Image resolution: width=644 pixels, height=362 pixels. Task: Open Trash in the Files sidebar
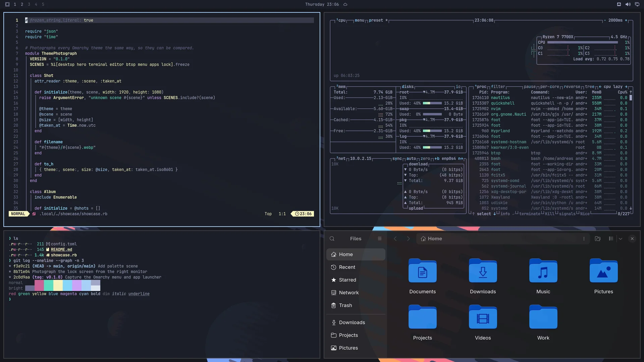[x=356, y=305]
